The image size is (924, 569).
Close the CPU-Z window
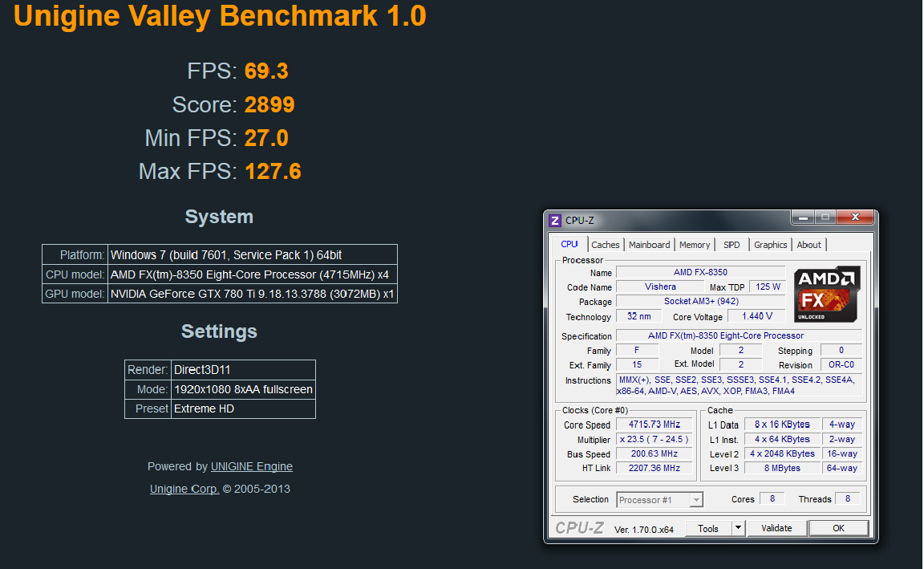coord(855,217)
